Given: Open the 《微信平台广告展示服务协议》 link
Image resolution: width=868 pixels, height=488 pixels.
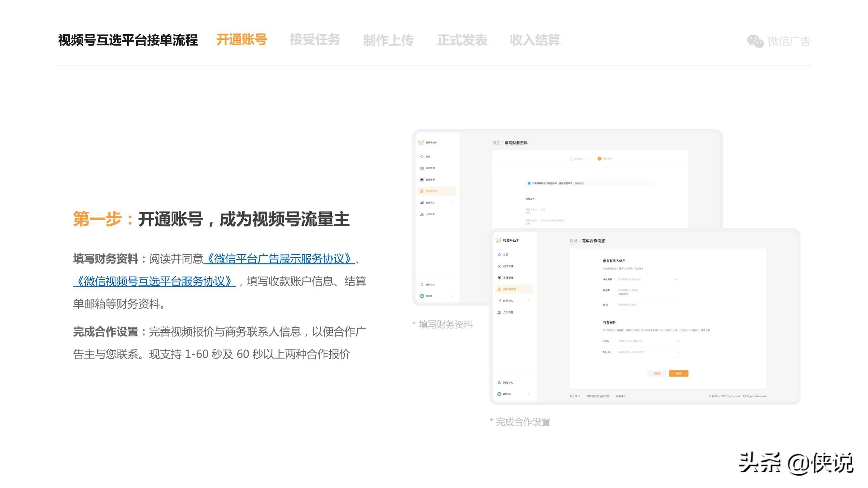Looking at the screenshot, I should click(279, 259).
